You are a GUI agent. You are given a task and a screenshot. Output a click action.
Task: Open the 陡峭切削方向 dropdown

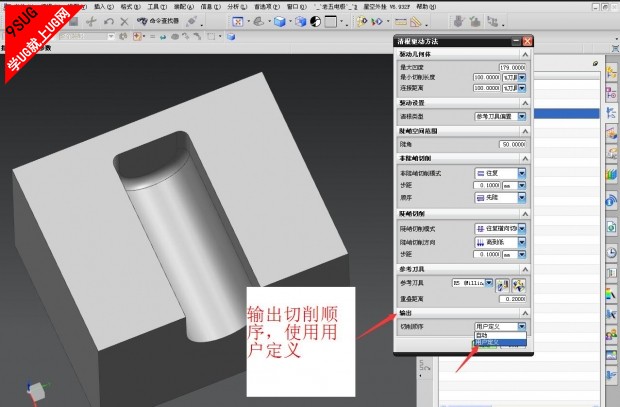500,242
